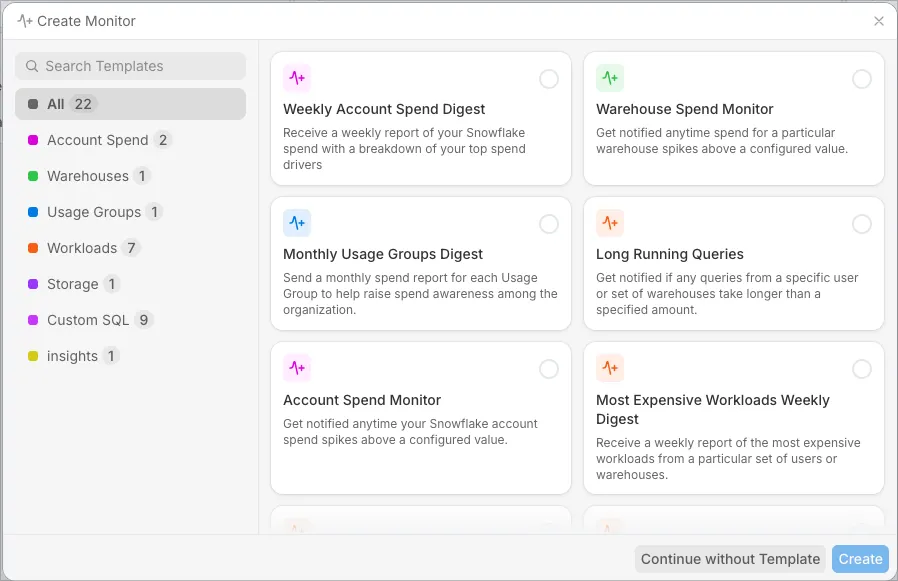Click the purple Storage color dot
This screenshot has width=898, height=581.
(x=33, y=285)
